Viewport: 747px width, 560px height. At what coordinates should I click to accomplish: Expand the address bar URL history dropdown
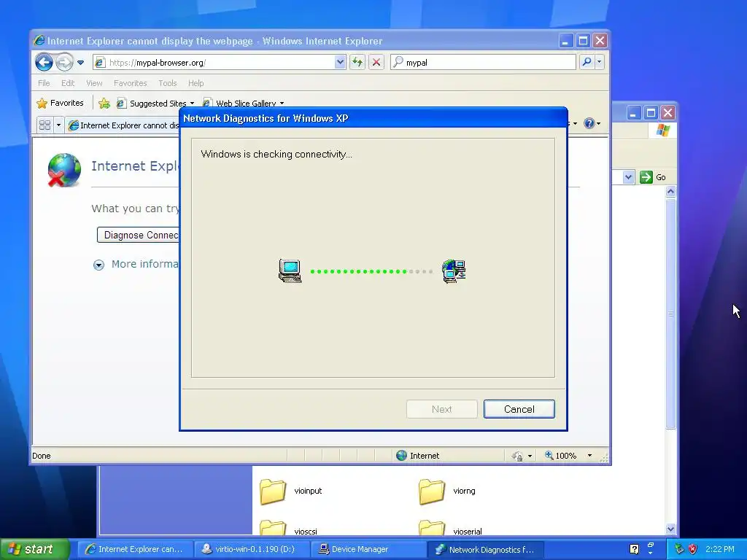pos(340,62)
